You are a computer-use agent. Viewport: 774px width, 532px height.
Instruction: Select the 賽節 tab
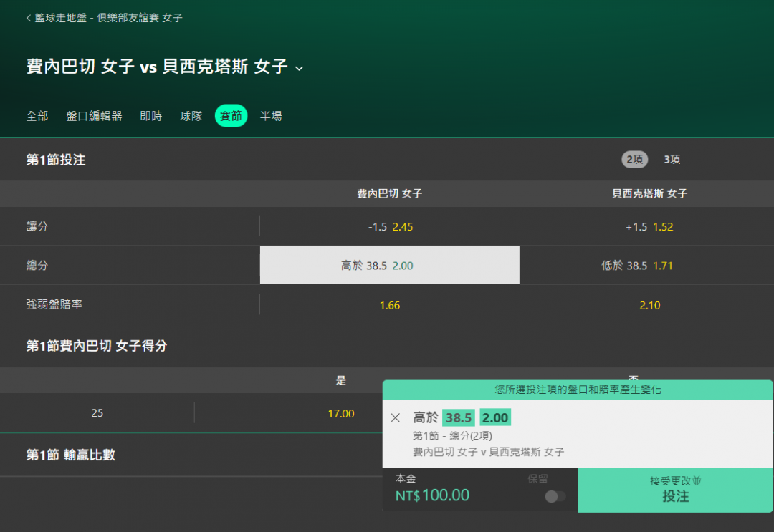231,116
